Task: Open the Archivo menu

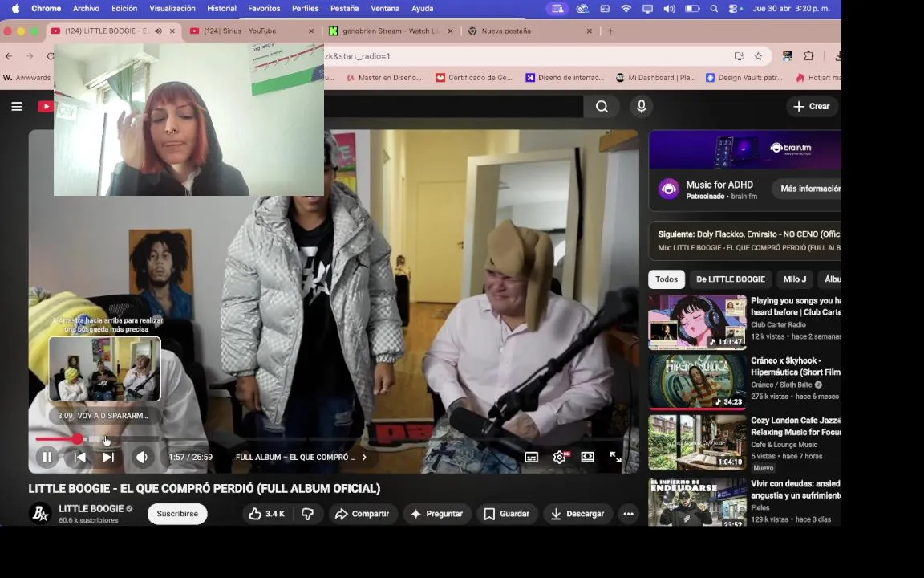Action: coord(86,8)
